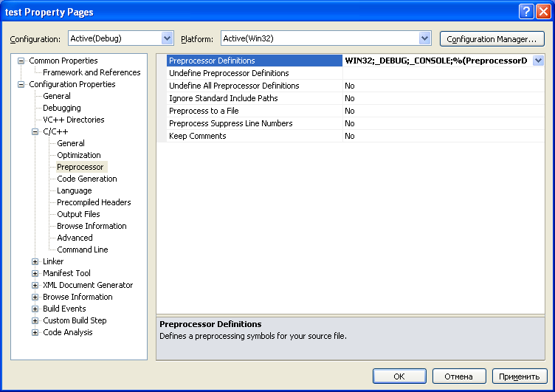
Task: Select the Manifest Tool label
Action: 66,273
